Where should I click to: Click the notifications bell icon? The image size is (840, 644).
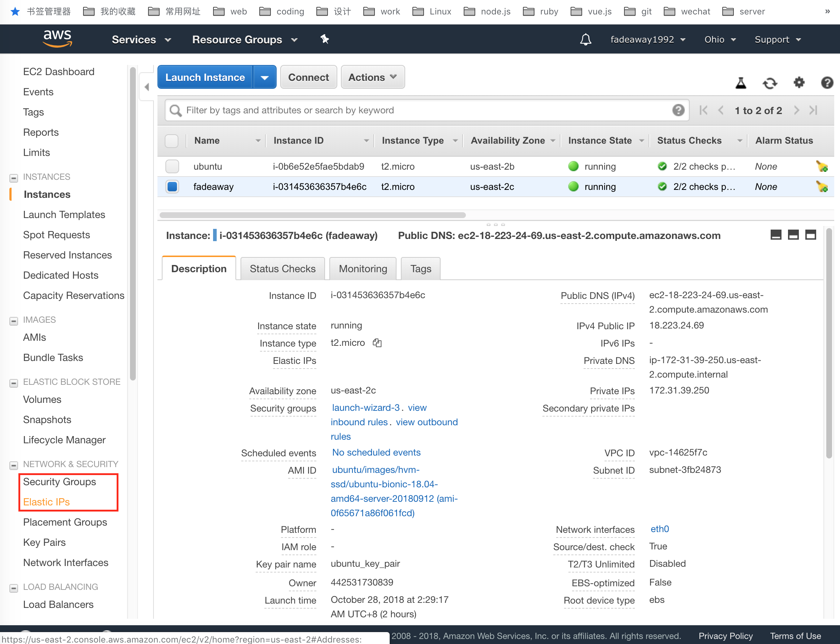coord(585,39)
